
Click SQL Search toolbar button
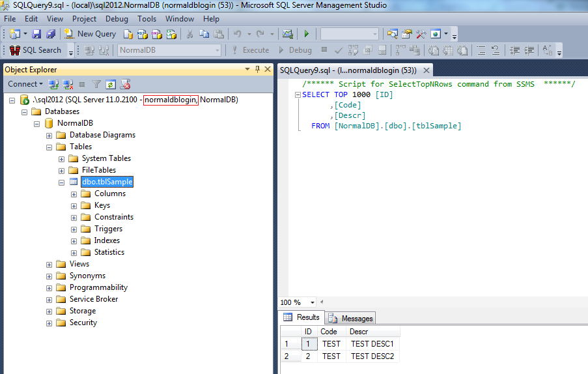(36, 50)
